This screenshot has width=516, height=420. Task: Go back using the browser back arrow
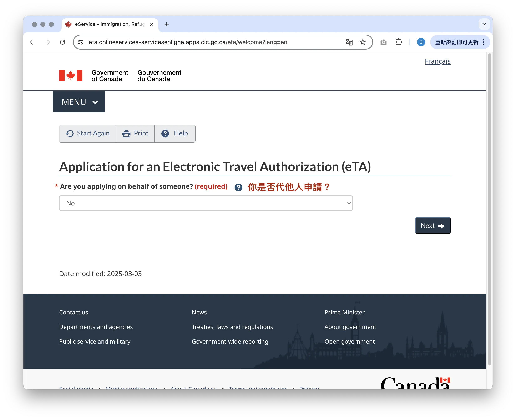click(33, 42)
